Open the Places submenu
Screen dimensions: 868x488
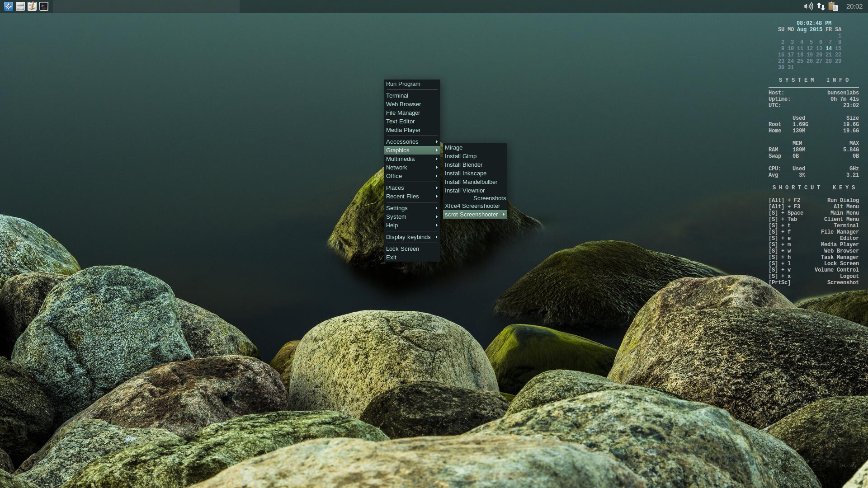pyautogui.click(x=412, y=188)
